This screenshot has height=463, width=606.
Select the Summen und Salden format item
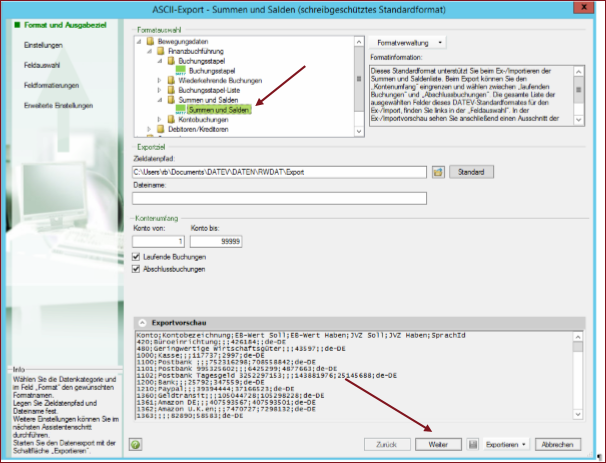pyautogui.click(x=219, y=110)
